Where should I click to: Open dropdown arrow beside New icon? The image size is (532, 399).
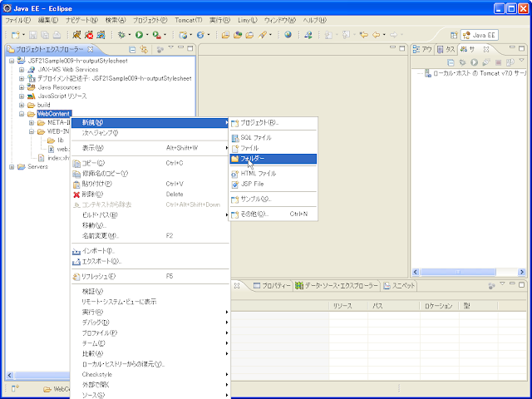23,35
